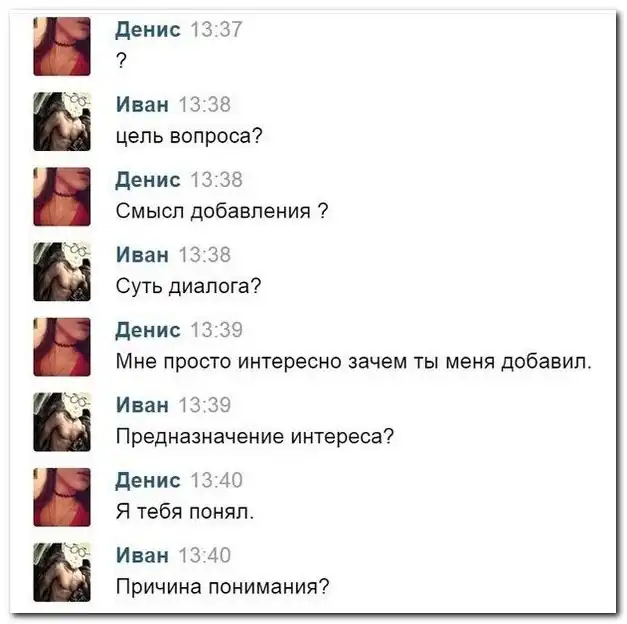
Task: Open the Денис name link at 13:37
Action: (148, 30)
